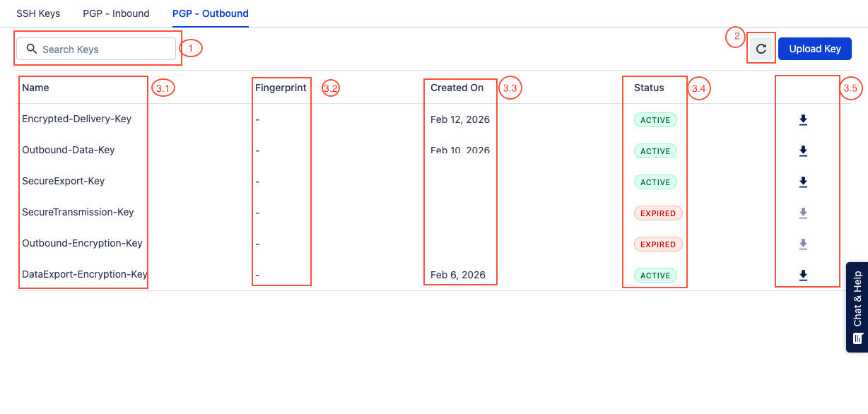Click download icon for SecureTransmission-Key
The width and height of the screenshot is (868, 414).
point(803,213)
